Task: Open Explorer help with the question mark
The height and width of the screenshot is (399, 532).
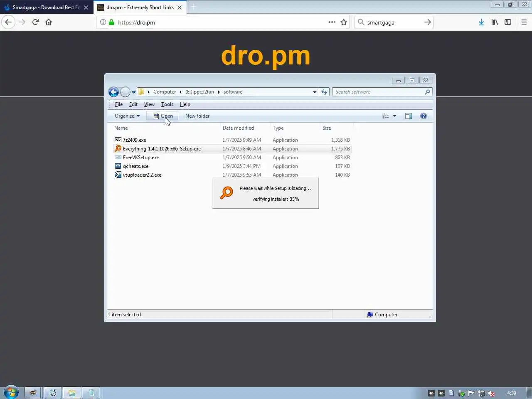Action: pos(424,116)
